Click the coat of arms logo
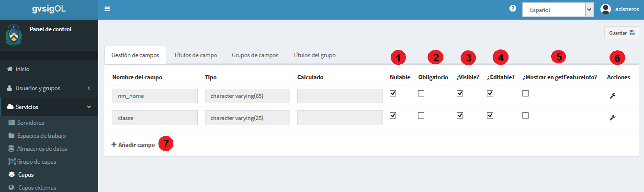 pos(13,36)
